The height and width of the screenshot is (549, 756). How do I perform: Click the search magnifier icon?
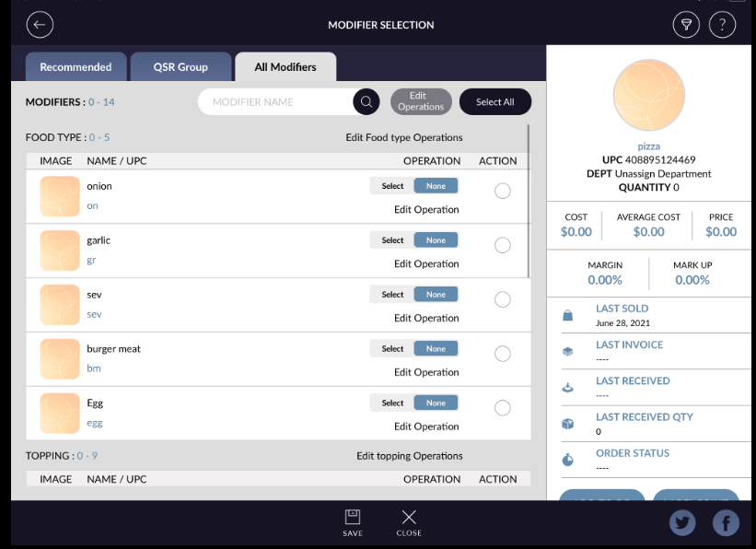pyautogui.click(x=366, y=102)
